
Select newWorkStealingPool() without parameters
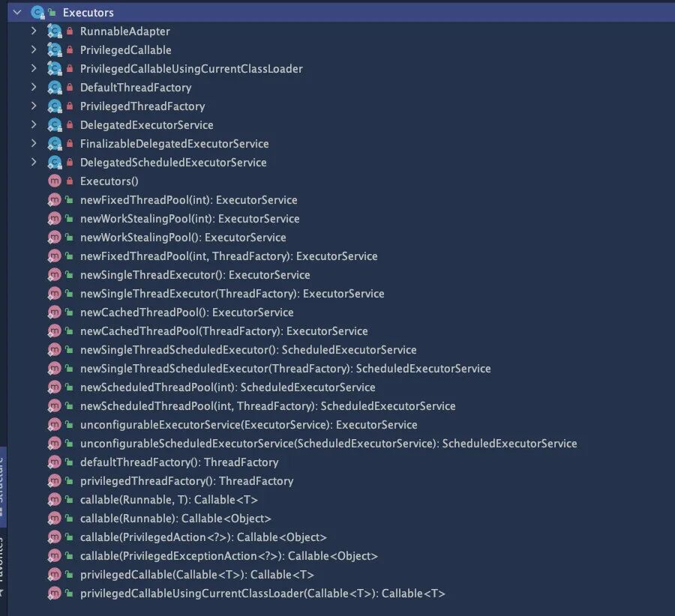pos(183,238)
